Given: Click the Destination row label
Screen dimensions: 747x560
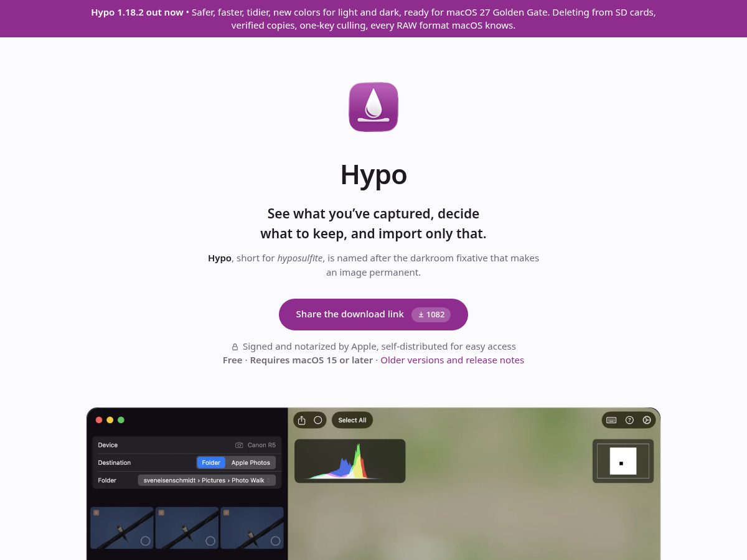Looking at the screenshot, I should coord(115,463).
